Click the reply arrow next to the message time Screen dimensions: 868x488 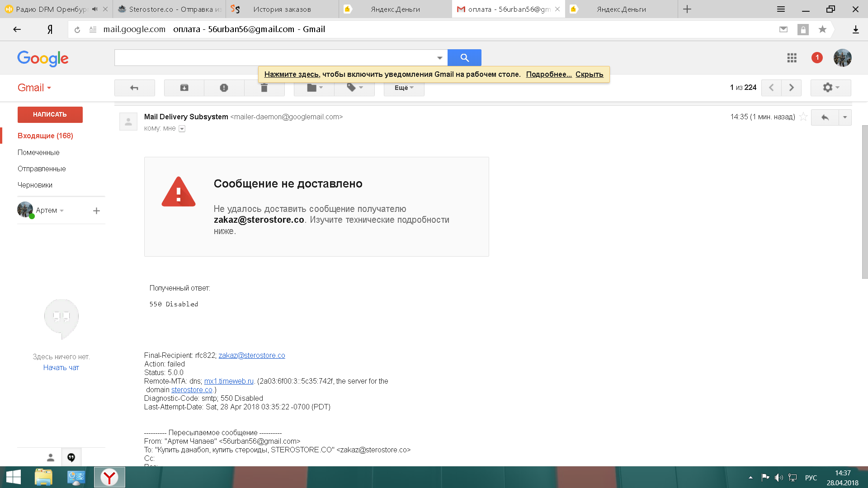pos(825,117)
